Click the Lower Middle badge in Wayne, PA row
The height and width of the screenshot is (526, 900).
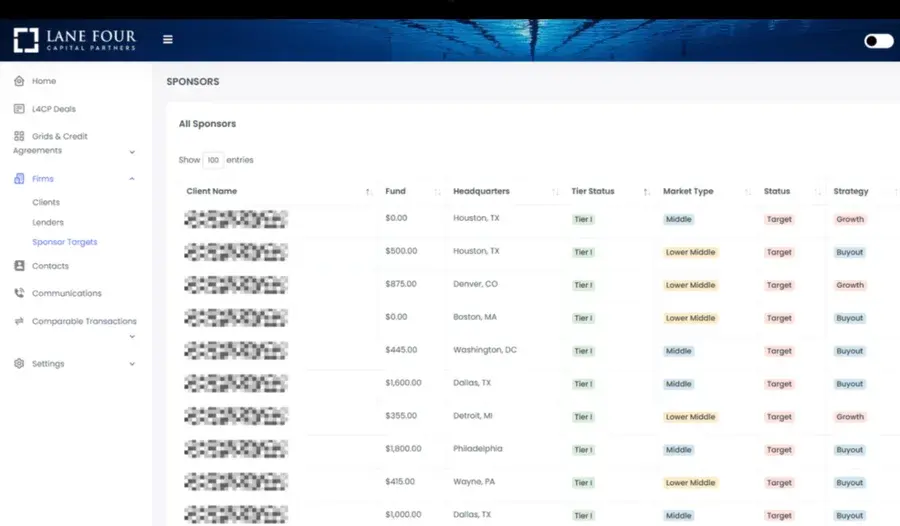click(x=690, y=483)
